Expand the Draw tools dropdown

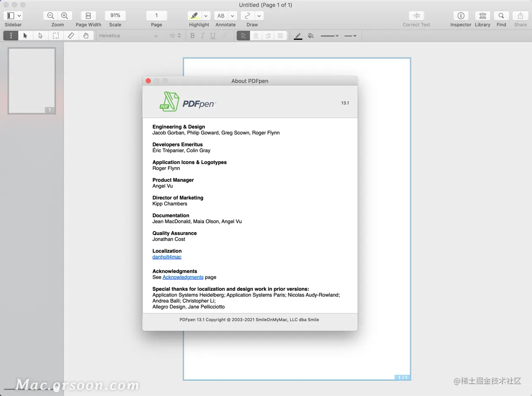[259, 16]
